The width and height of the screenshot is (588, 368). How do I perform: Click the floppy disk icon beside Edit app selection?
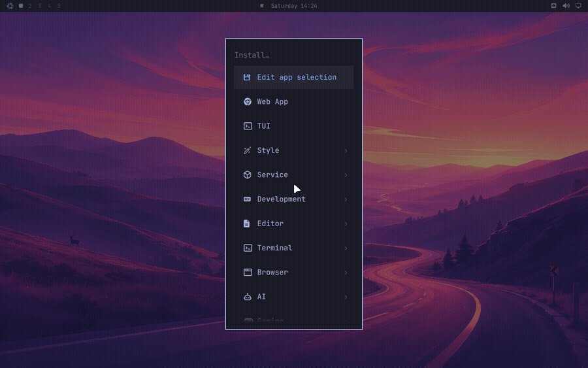click(247, 77)
